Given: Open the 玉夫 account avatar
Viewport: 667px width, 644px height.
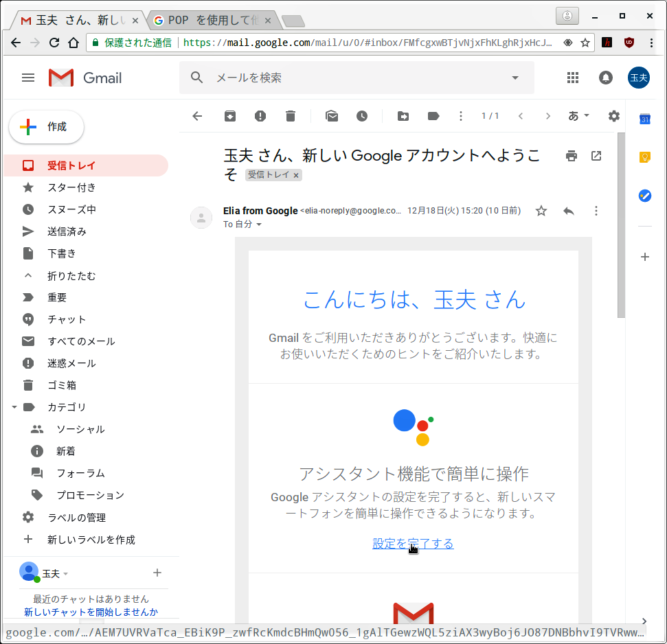Looking at the screenshot, I should pyautogui.click(x=639, y=78).
